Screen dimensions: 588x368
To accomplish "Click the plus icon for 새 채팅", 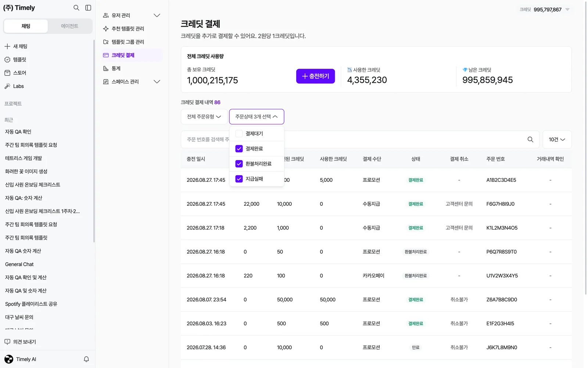I will point(7,46).
